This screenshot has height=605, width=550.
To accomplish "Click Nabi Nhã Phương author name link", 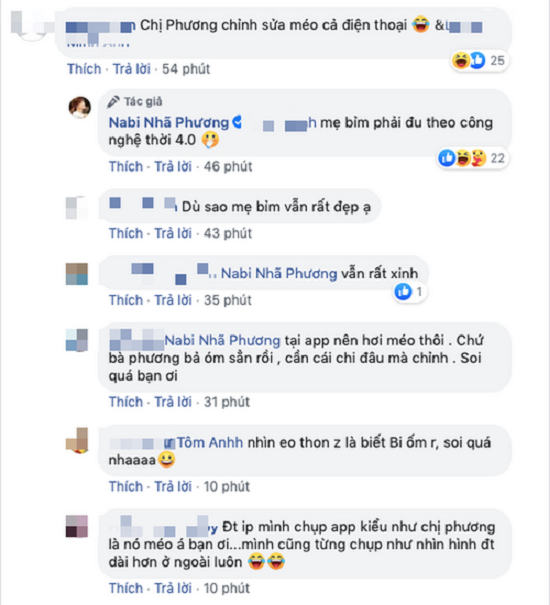I will (169, 123).
